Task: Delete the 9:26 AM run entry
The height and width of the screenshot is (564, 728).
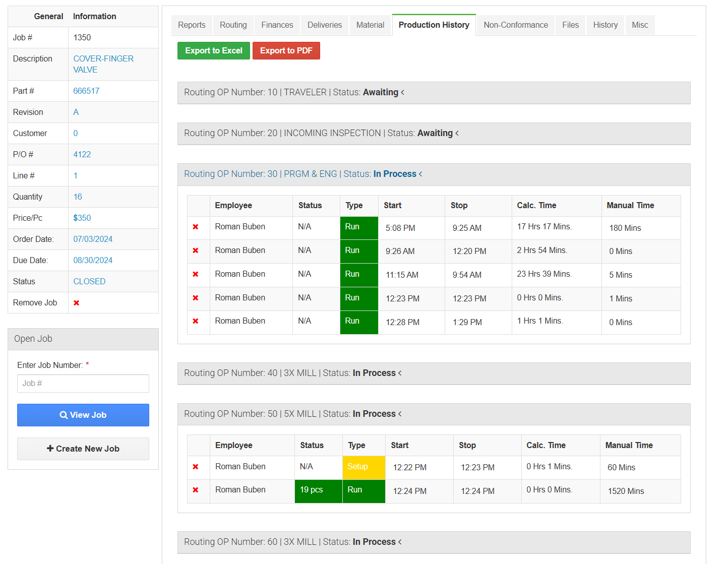Action: click(196, 250)
